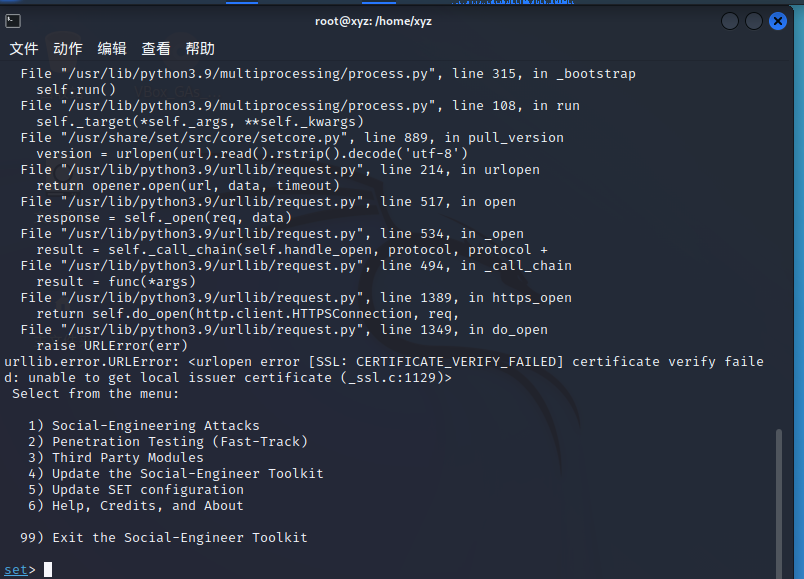The image size is (804, 579).
Task: Click the 'raise URLError(err)' line
Action: [112, 346]
